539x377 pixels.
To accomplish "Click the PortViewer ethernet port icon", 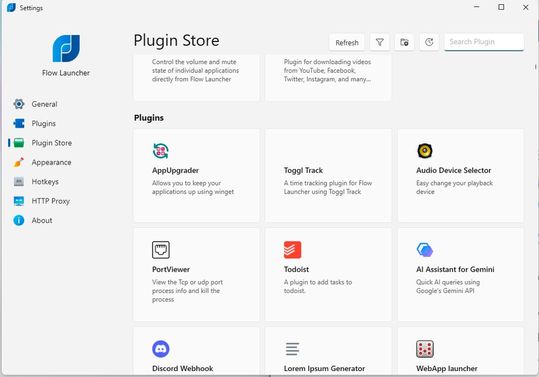I will [x=161, y=250].
